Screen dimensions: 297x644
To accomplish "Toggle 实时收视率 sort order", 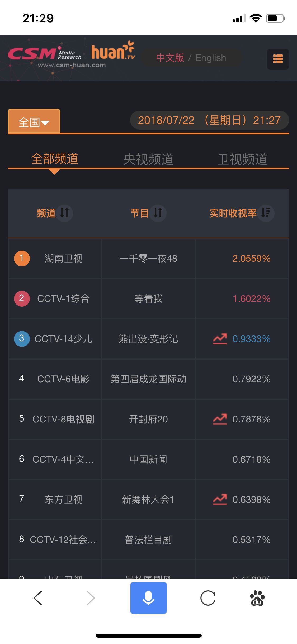I will [266, 213].
